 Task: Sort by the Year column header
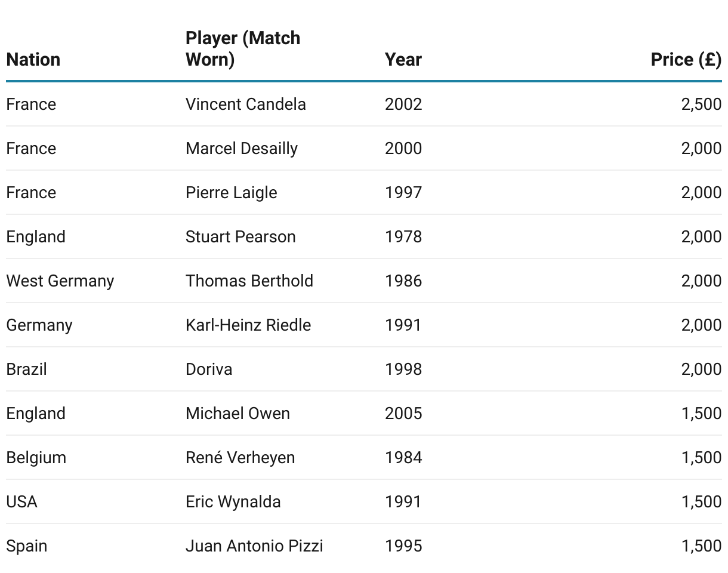tap(403, 60)
